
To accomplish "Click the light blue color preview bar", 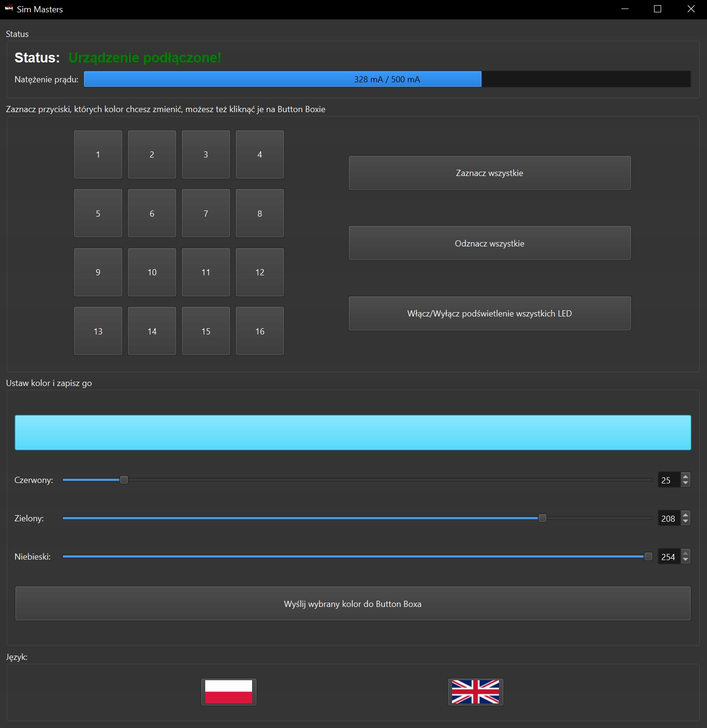I will click(353, 432).
